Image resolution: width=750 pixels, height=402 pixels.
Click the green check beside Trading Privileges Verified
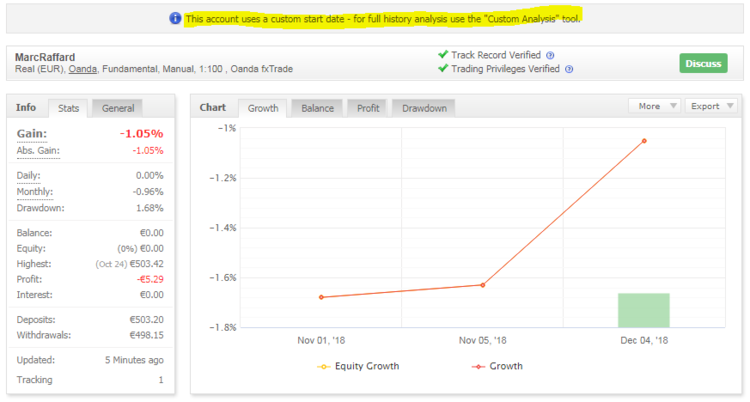pyautogui.click(x=443, y=68)
